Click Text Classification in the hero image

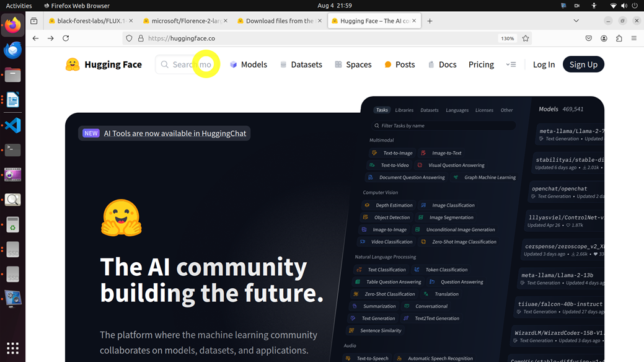[382, 270]
